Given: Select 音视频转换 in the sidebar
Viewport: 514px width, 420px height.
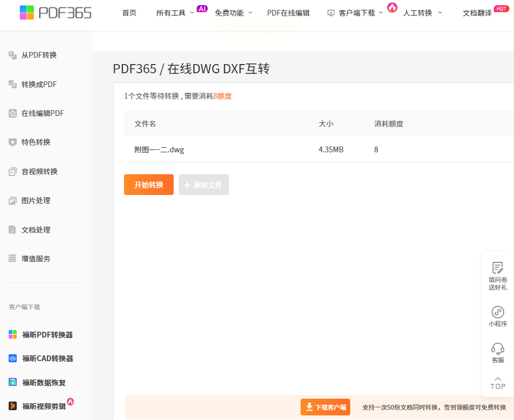Looking at the screenshot, I should coord(39,171).
